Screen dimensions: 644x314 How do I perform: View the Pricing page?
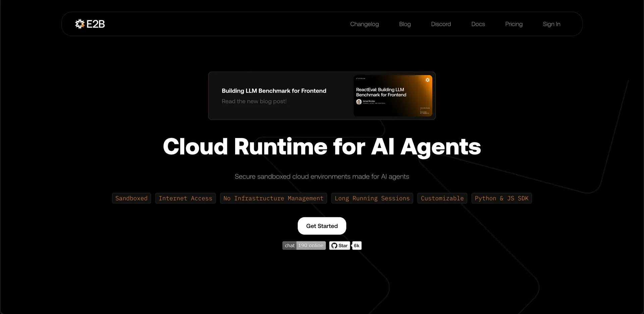pyautogui.click(x=514, y=24)
